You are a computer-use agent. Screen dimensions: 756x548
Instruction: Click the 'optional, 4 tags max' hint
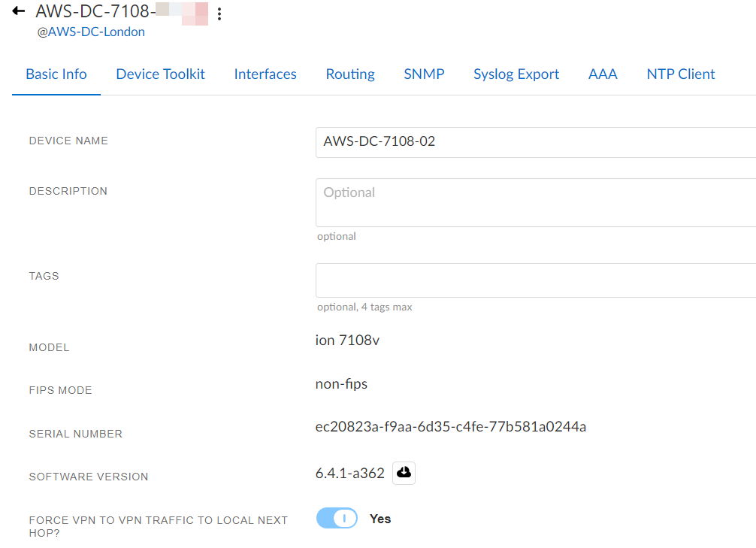pyautogui.click(x=364, y=307)
